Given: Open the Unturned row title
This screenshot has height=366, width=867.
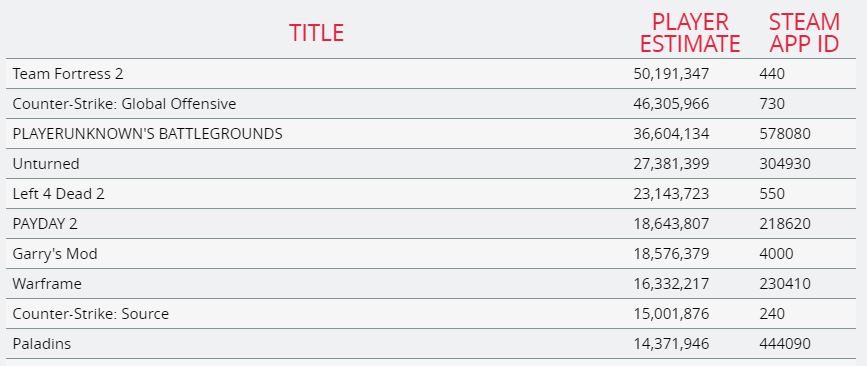Looking at the screenshot, I should [46, 164].
